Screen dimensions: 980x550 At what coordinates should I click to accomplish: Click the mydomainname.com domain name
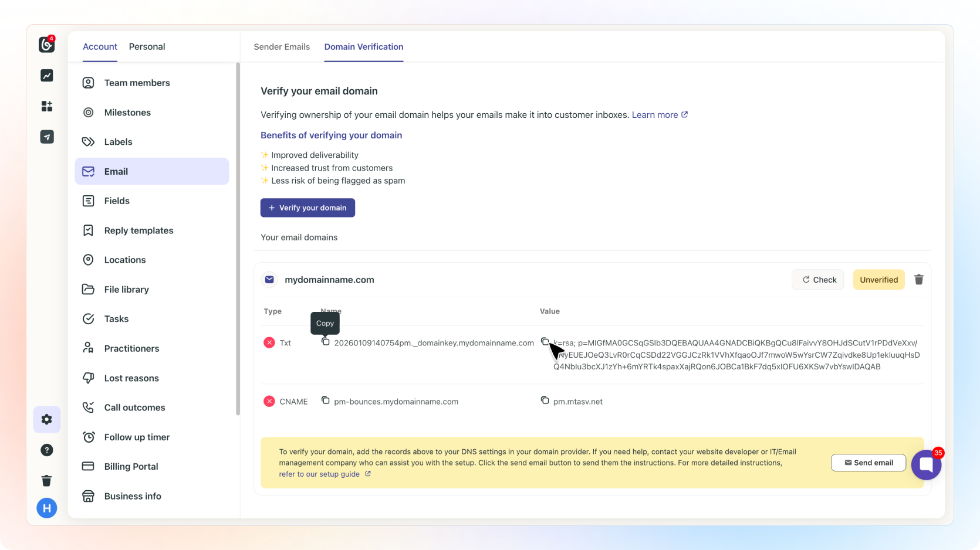point(329,280)
